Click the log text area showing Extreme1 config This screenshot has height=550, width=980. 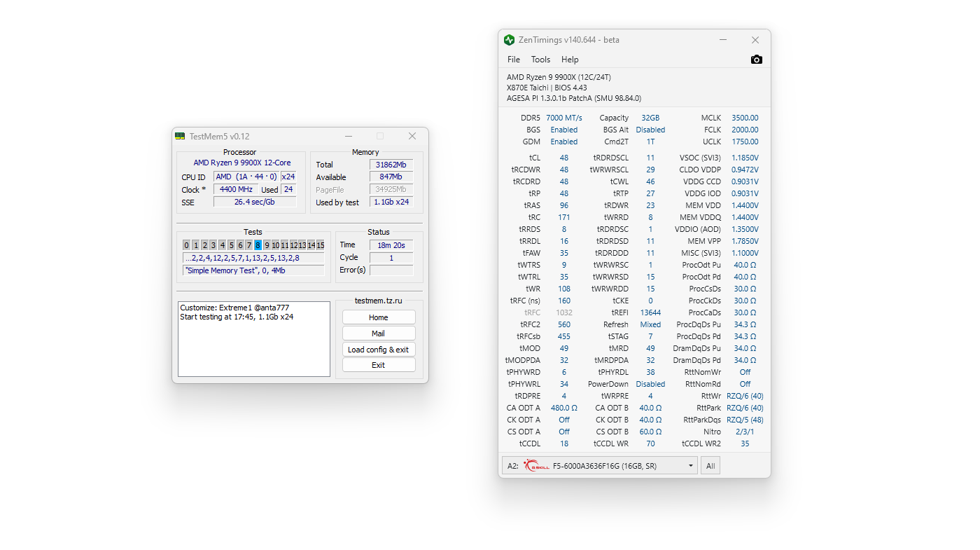click(253, 338)
